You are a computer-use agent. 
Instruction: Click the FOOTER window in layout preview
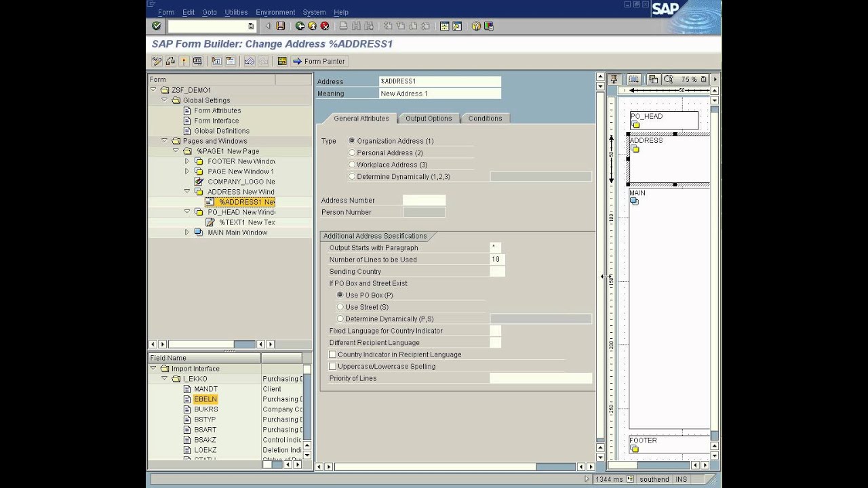tap(669, 445)
